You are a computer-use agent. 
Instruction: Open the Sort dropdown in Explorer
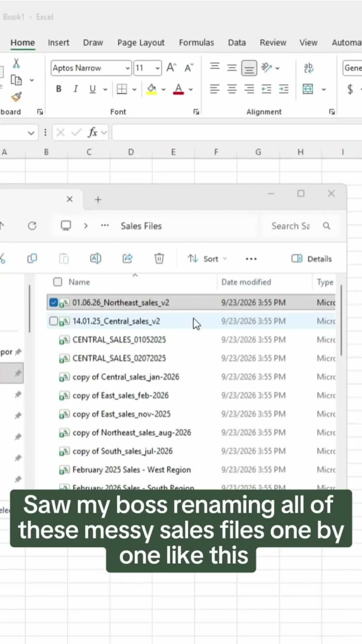click(x=207, y=259)
